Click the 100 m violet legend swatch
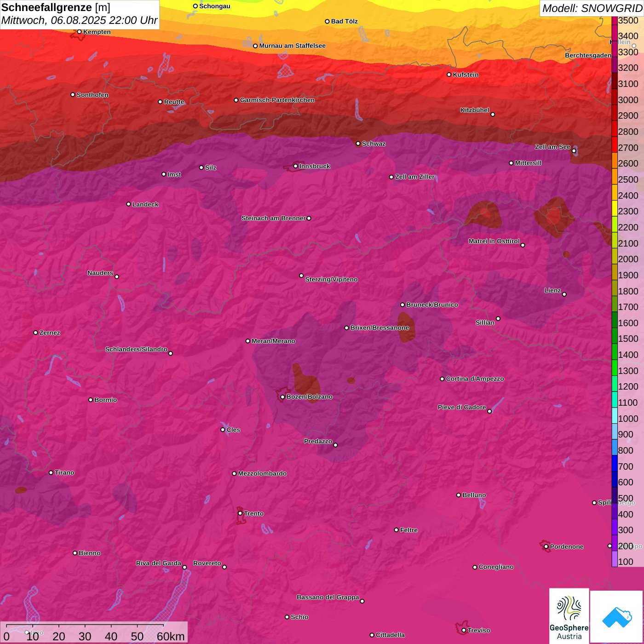 coord(615,559)
